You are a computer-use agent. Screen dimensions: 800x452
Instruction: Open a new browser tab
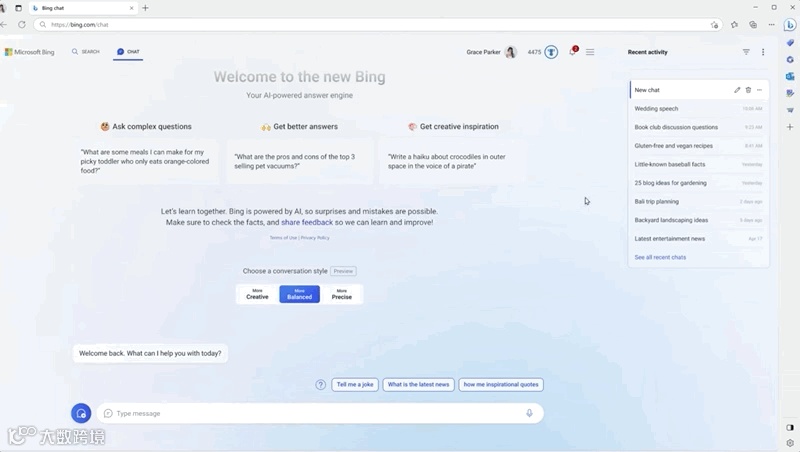coord(145,8)
